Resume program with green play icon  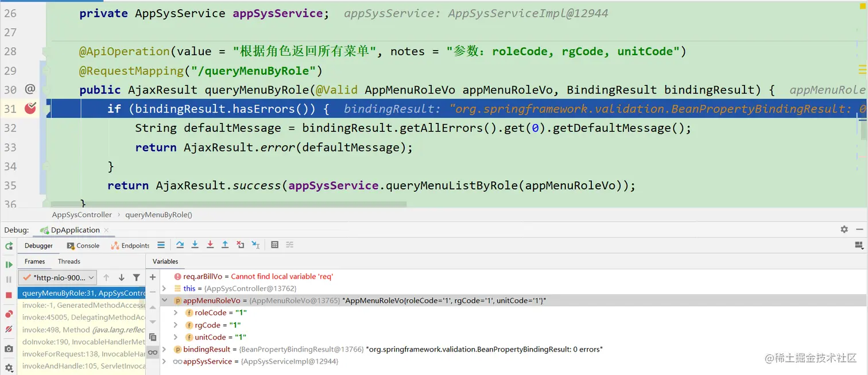(x=9, y=265)
